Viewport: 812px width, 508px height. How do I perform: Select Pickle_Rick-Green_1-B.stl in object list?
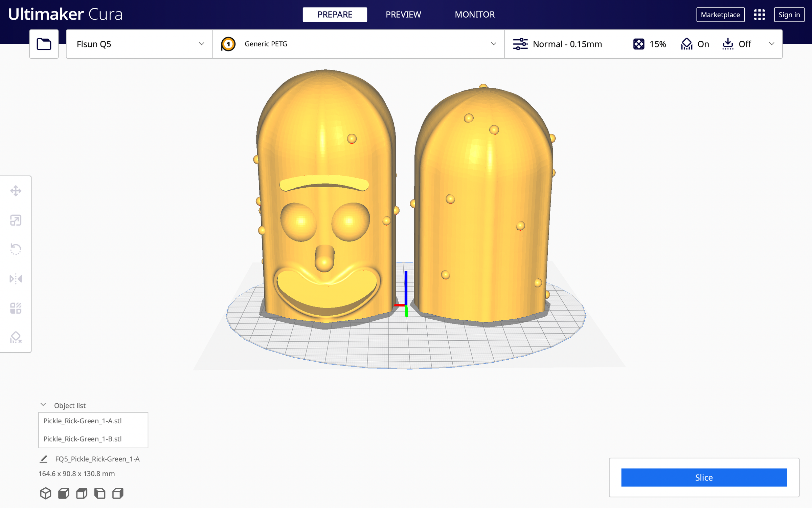pos(83,439)
